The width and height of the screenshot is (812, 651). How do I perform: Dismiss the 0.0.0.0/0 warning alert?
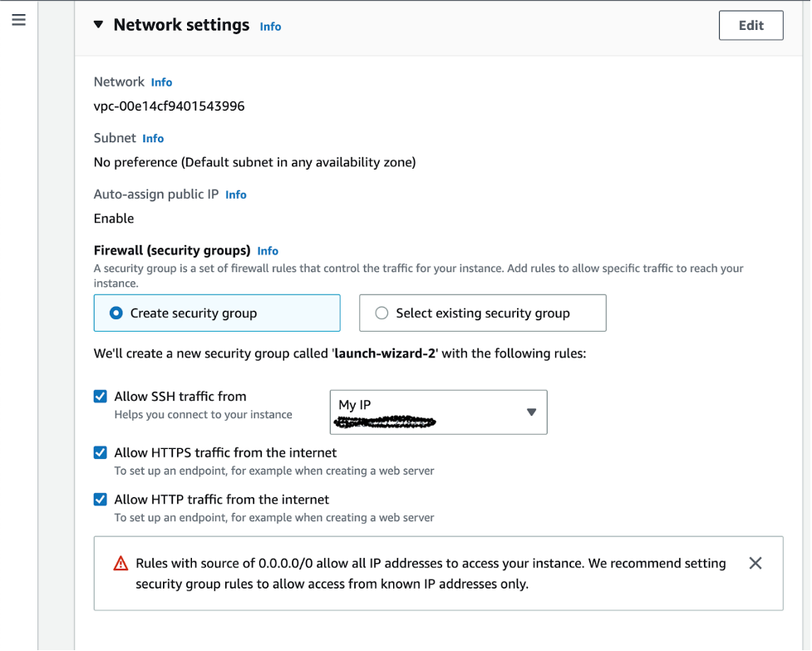(755, 563)
